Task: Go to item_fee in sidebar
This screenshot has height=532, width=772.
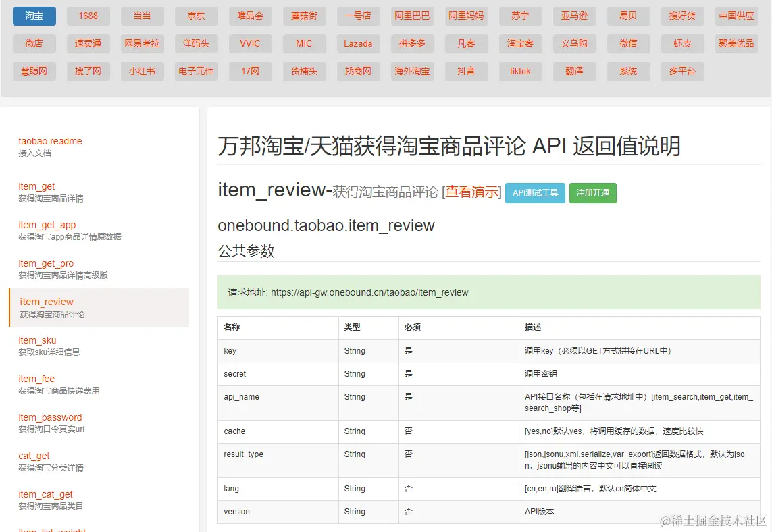Action: click(x=59, y=384)
